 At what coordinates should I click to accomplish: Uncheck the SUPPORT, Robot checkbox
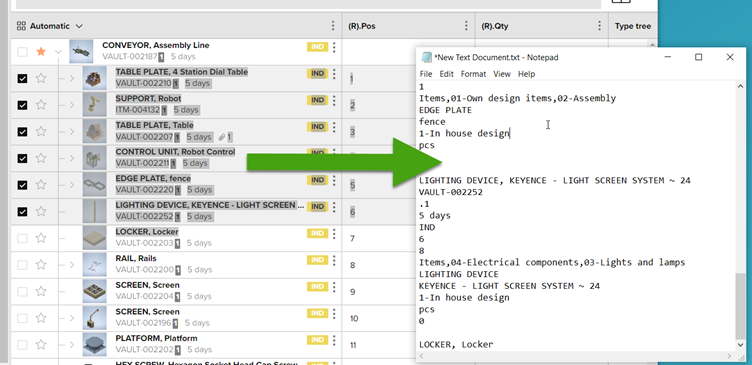tap(22, 105)
